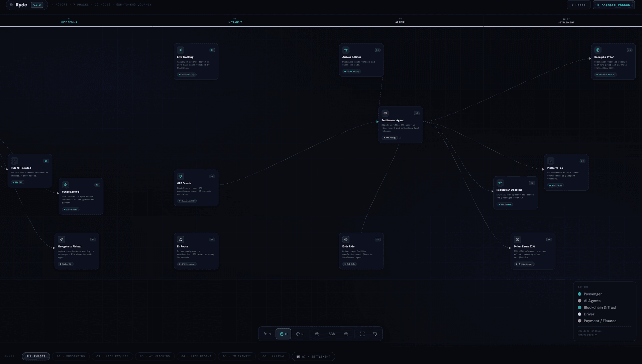This screenshot has width=642, height=364.
Task: Click the lock icon on Funds Locked
Action: click(x=66, y=185)
